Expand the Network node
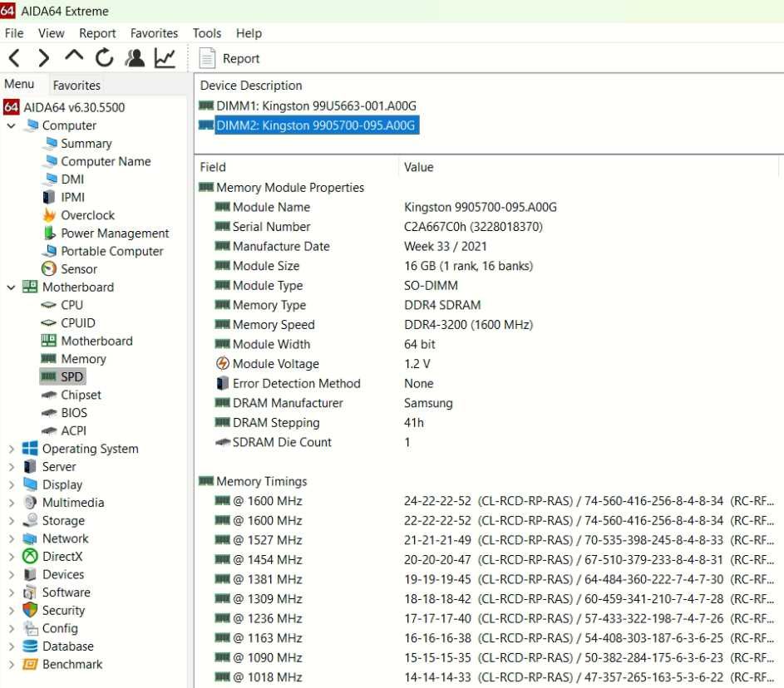The width and height of the screenshot is (784, 688). (12, 538)
